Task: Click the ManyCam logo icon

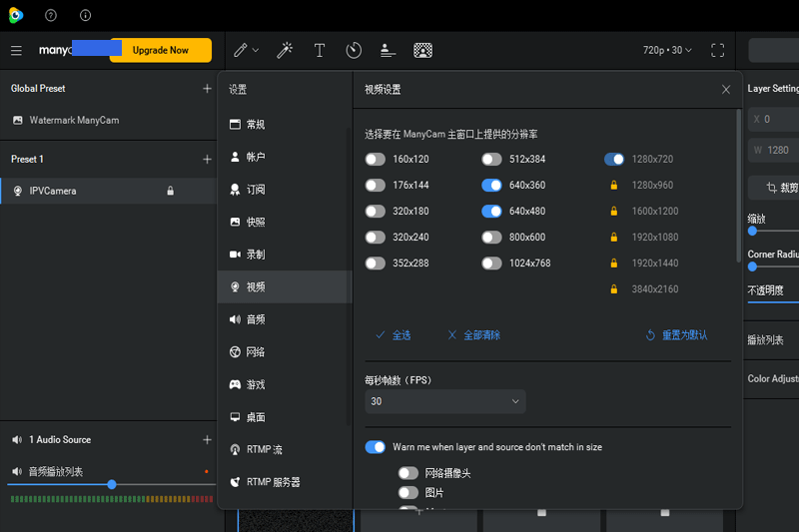Action: tap(16, 15)
